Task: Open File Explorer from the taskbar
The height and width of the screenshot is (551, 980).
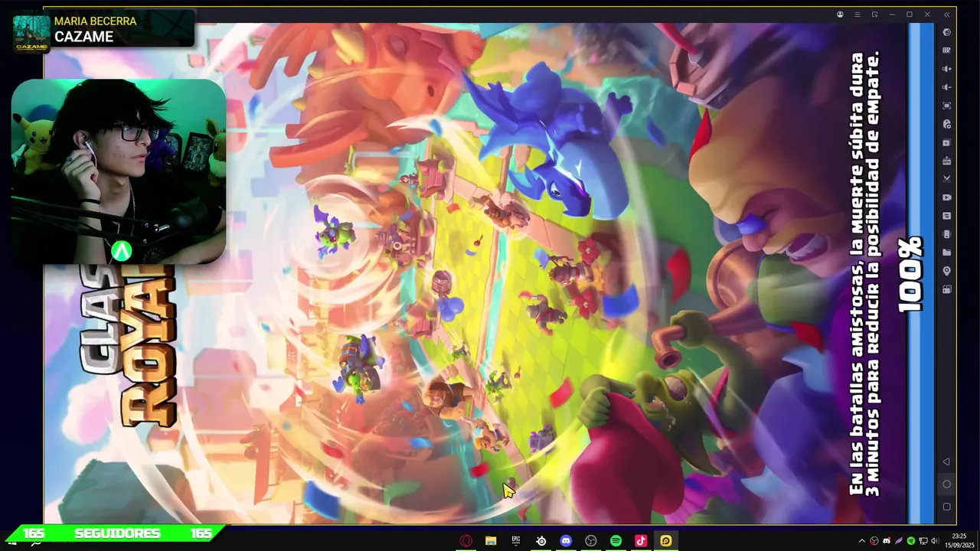Action: click(x=491, y=541)
